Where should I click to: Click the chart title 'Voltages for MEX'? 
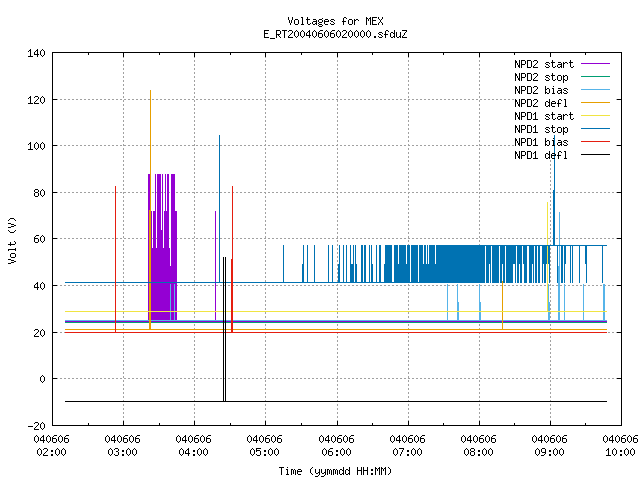[335, 21]
